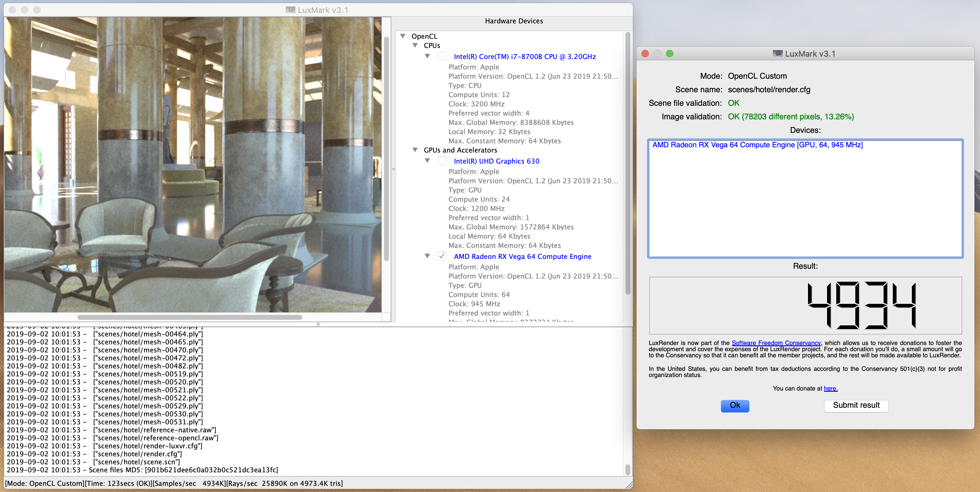Screen dimensions: 980x492
Task: Close the LuxMark result dialog with red button
Action: coord(645,54)
